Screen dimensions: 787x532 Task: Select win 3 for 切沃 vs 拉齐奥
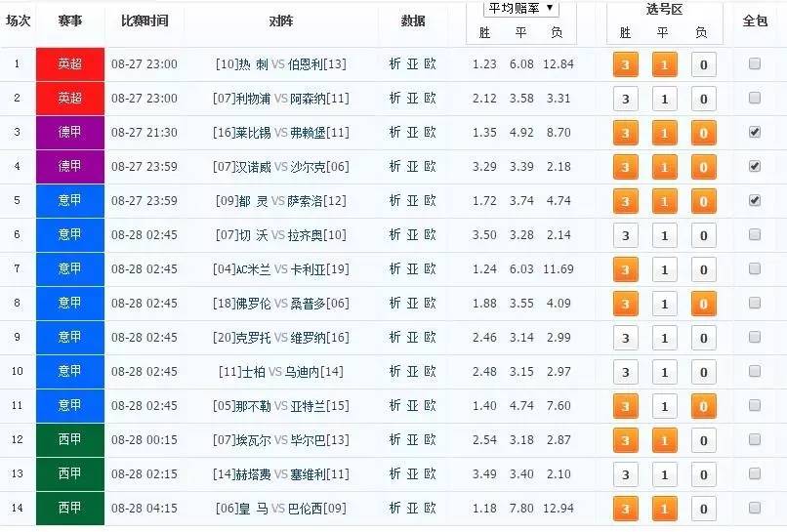[x=625, y=235]
